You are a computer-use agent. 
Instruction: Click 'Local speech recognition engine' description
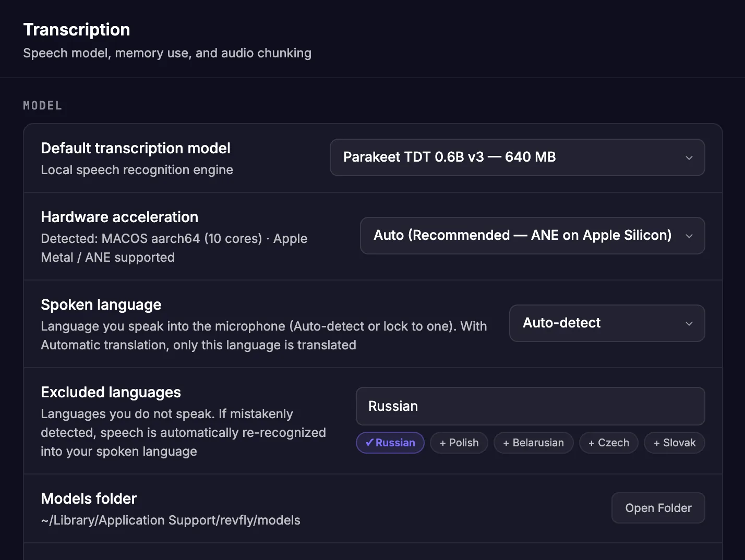137,170
